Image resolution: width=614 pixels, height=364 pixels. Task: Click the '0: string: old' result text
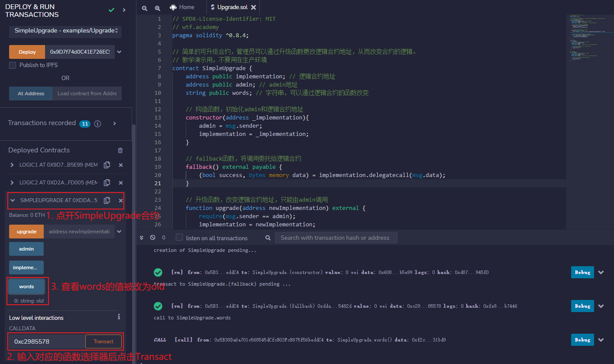29,301
